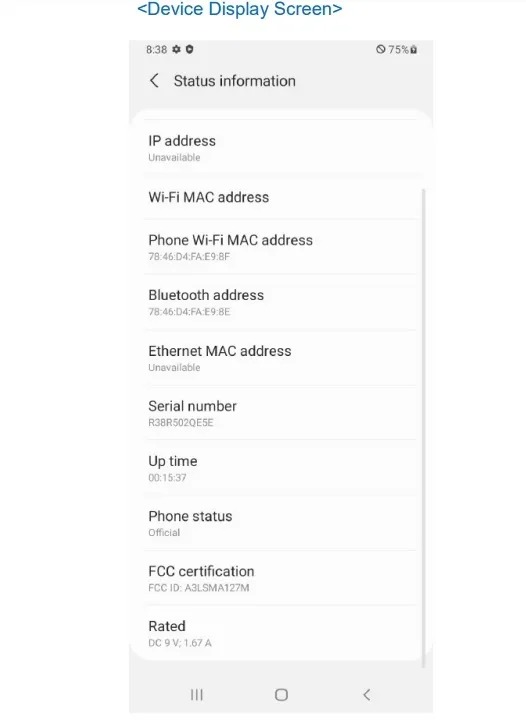This screenshot has height=726, width=526.
Task: Tap the Back navigation chevron at bottom
Action: click(366, 695)
